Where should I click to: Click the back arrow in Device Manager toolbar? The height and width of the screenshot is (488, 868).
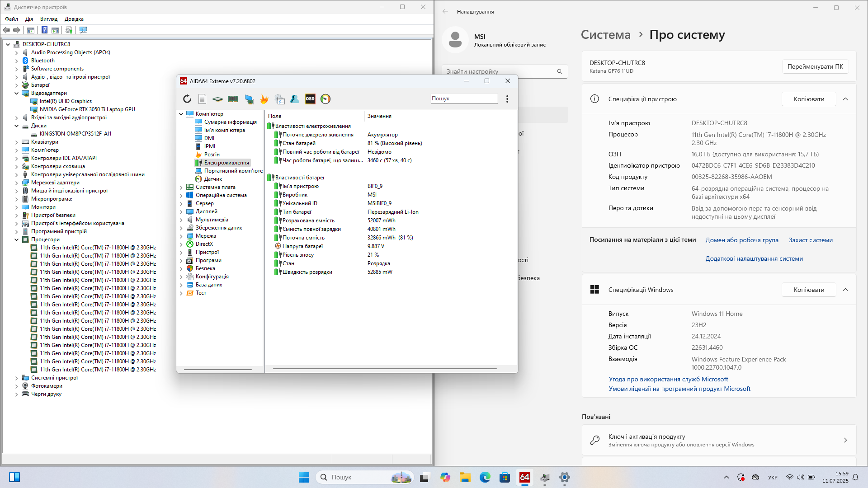point(6,30)
